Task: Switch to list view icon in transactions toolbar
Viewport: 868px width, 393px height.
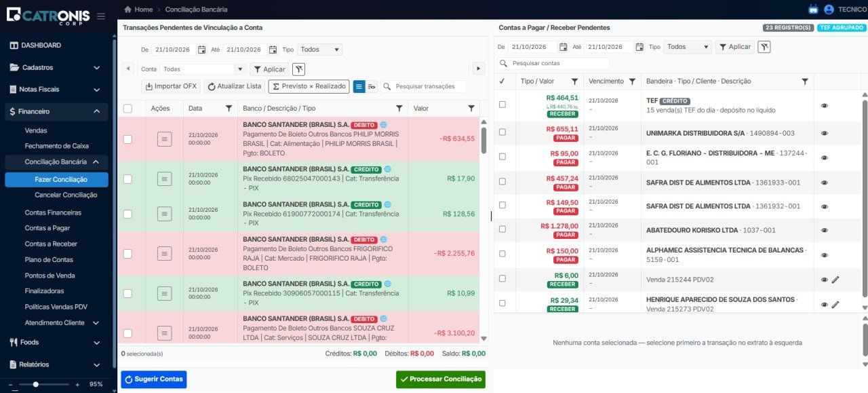Action: point(359,86)
